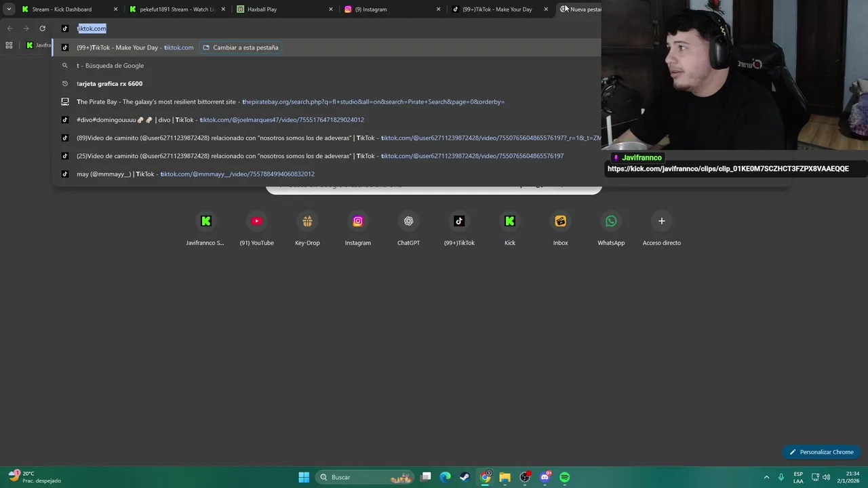Select The Pirate Bay suggestion

click(327, 102)
